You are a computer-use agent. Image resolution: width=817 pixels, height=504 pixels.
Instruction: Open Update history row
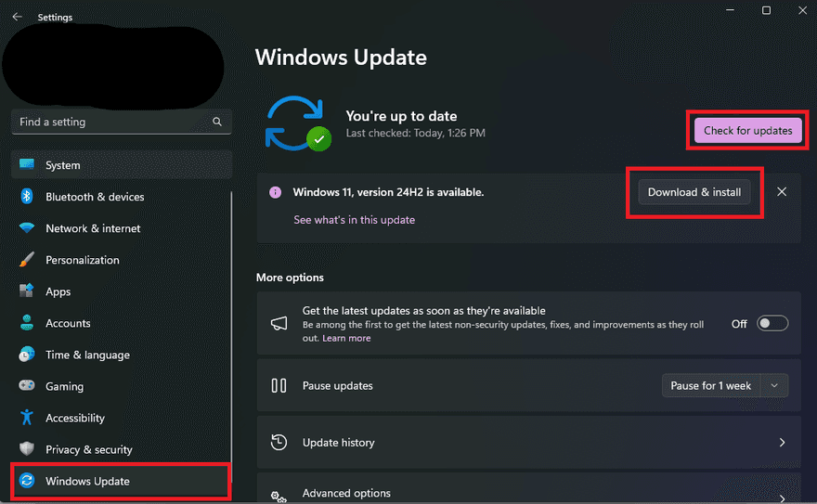coord(528,442)
